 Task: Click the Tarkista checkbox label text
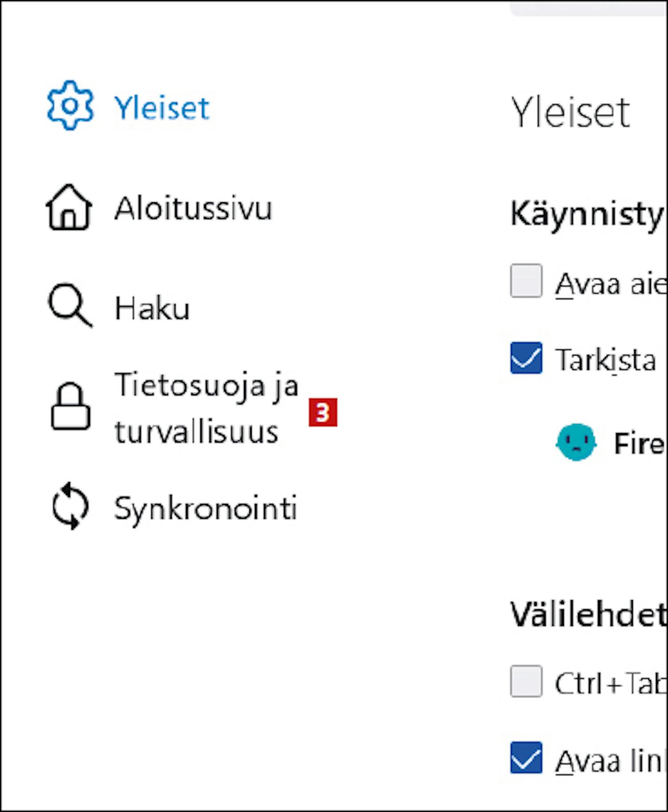(x=606, y=360)
